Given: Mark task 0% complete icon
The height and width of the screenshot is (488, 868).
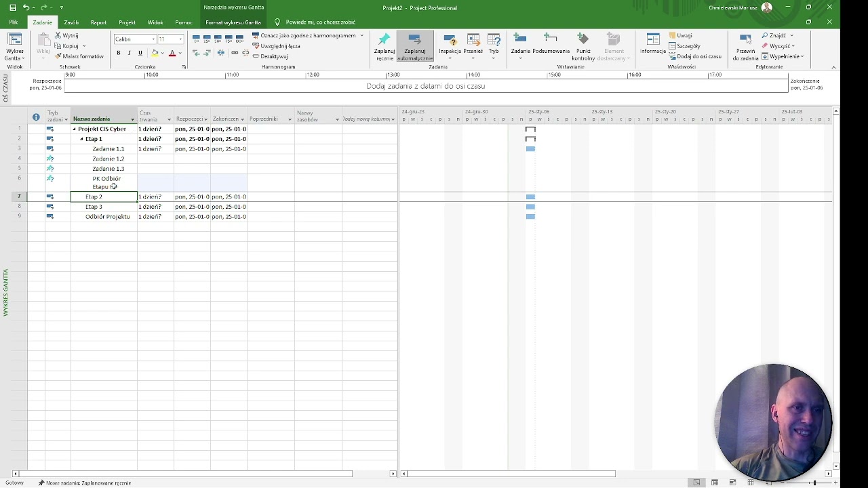Looking at the screenshot, I should (x=196, y=39).
